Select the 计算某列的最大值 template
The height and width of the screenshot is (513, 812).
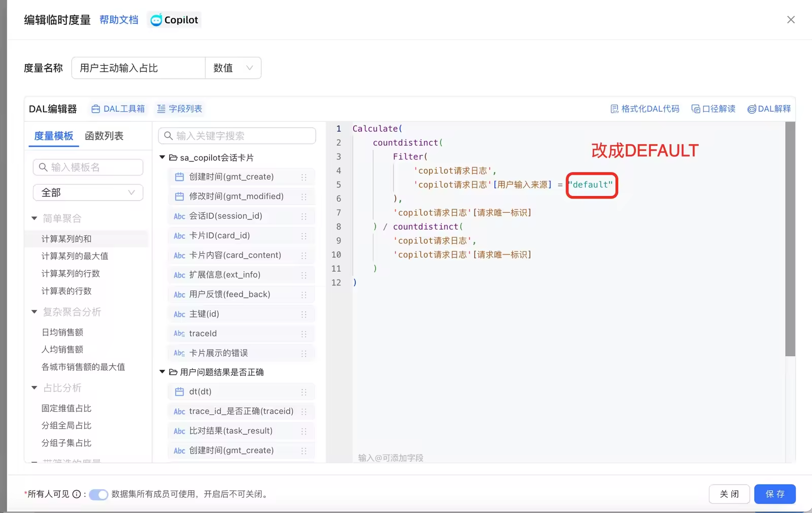click(75, 256)
